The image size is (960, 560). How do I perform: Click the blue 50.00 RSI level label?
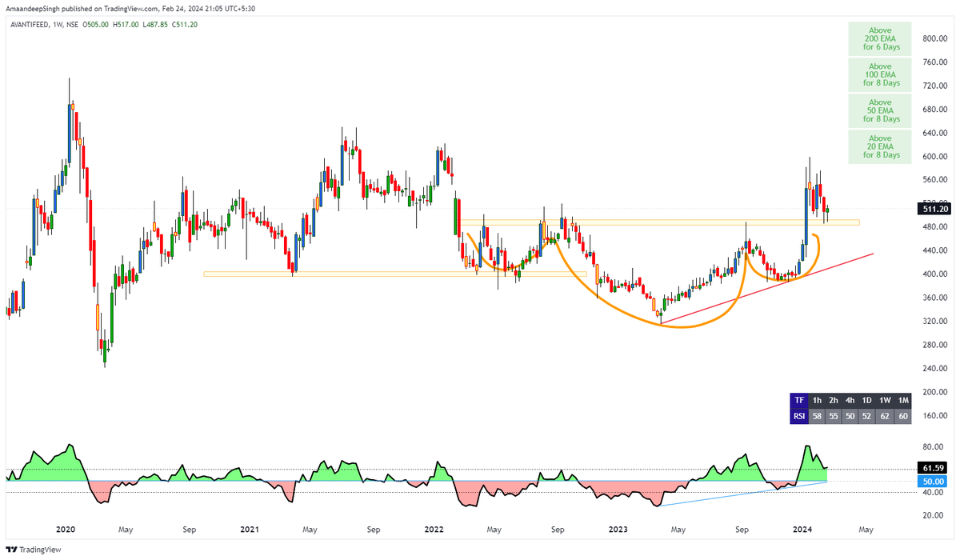pyautogui.click(x=933, y=482)
